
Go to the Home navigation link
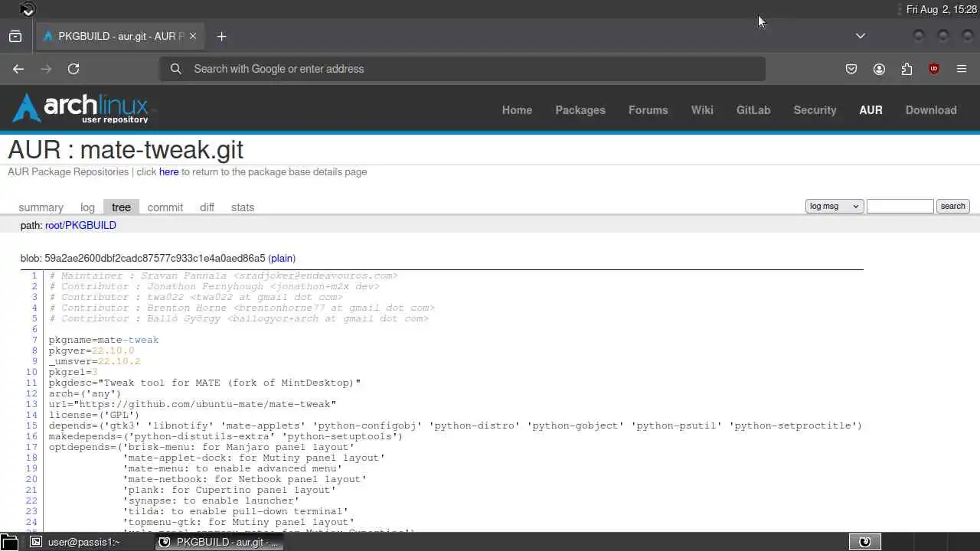[517, 110]
